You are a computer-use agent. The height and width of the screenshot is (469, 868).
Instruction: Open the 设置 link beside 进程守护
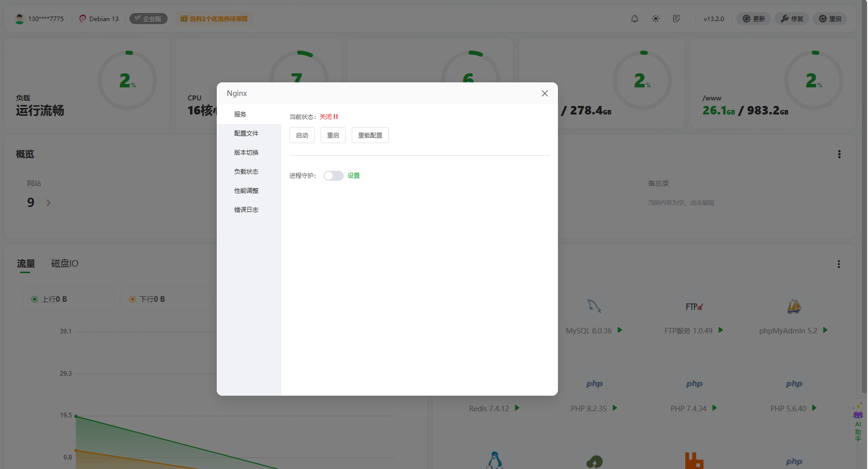pyautogui.click(x=354, y=176)
